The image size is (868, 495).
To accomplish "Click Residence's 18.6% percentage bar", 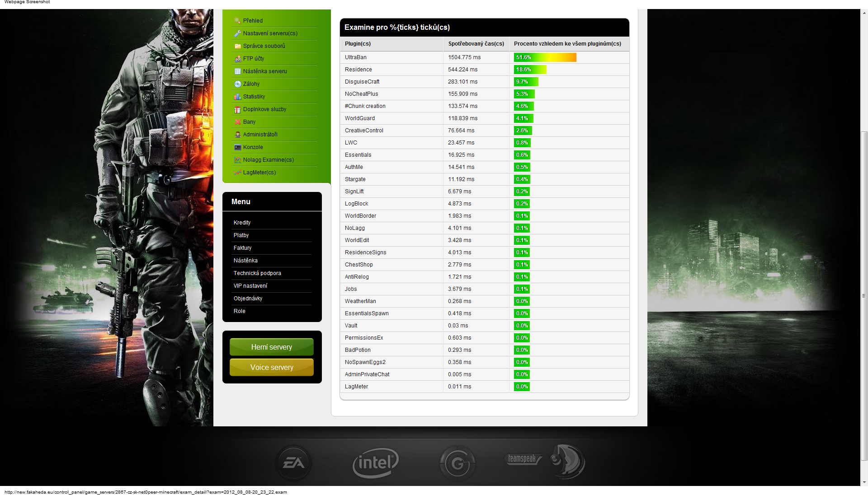I will tap(530, 70).
